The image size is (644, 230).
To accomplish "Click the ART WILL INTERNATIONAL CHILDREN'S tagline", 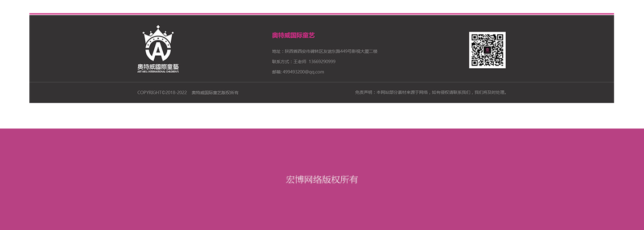I will 158,72.
